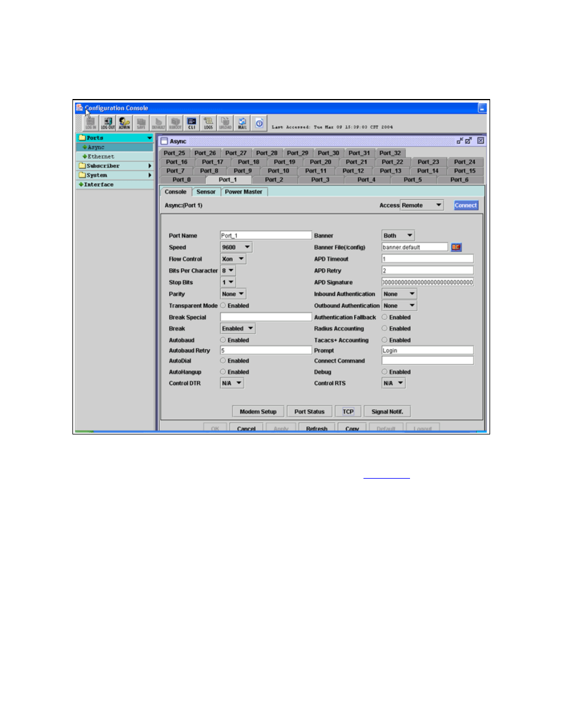
Task: Click the APD Timeout input field
Action: 428,259
